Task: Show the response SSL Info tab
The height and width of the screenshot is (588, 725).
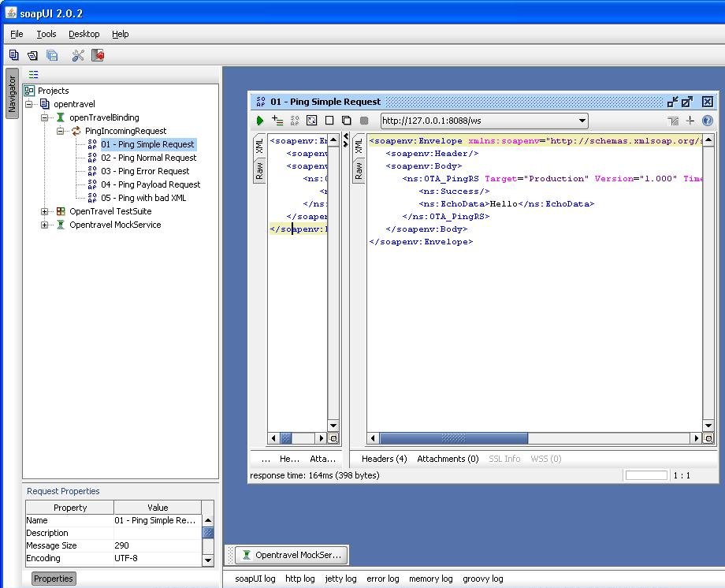Action: tap(504, 459)
